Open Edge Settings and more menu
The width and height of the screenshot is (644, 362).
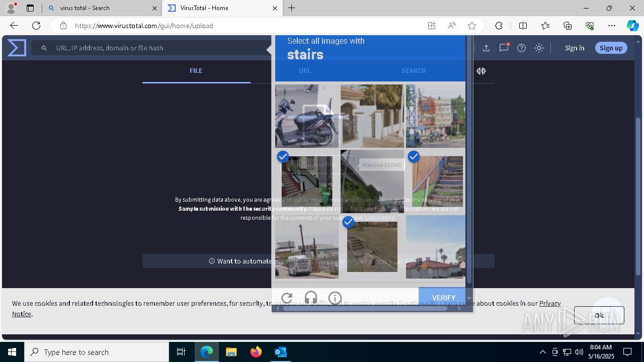click(612, 26)
